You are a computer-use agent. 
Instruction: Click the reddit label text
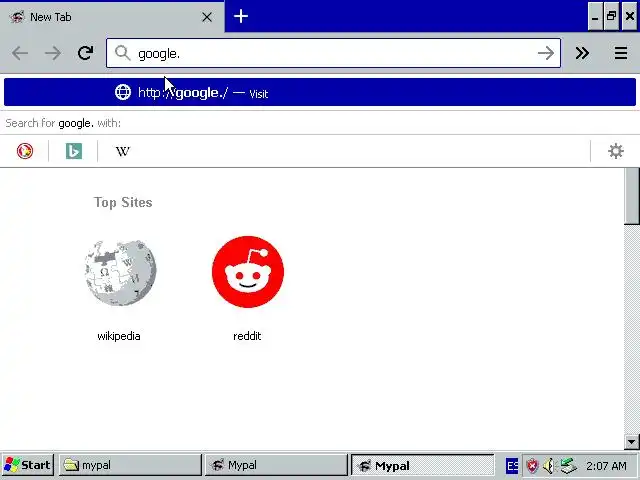coord(247,336)
